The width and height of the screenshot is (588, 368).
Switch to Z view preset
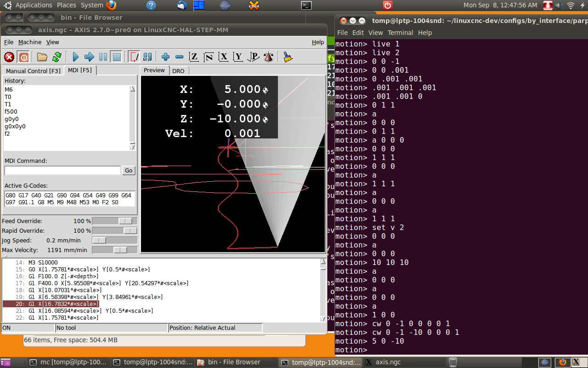pos(194,57)
